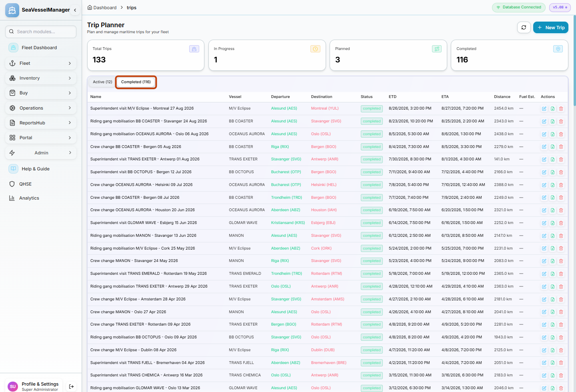Image resolution: width=576 pixels, height=392 pixels.
Task: Edit Crew change BB COASTER Bergen 05 Aug trip
Action: 544,147
